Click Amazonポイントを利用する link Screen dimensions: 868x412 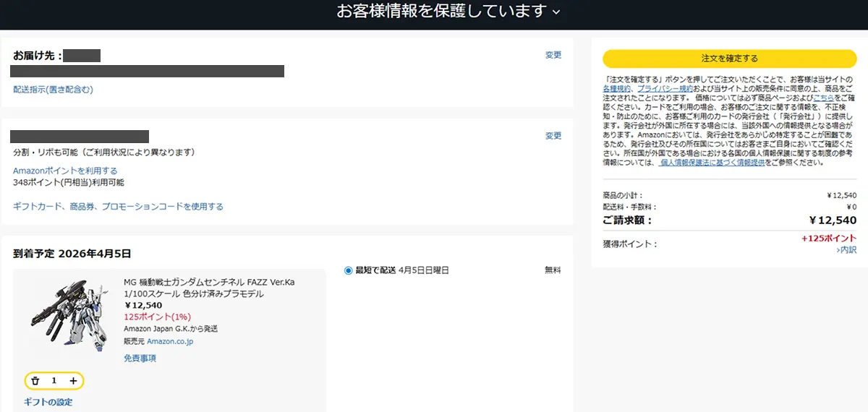pyautogui.click(x=65, y=171)
